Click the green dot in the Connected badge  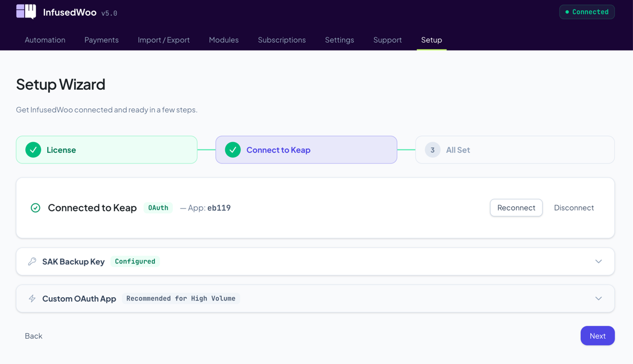pyautogui.click(x=568, y=11)
